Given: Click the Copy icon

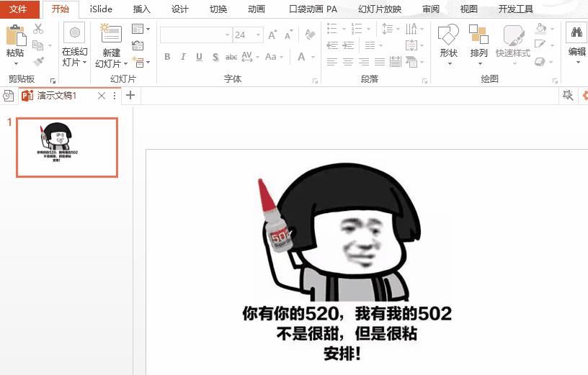Looking at the screenshot, I should 38,45.
